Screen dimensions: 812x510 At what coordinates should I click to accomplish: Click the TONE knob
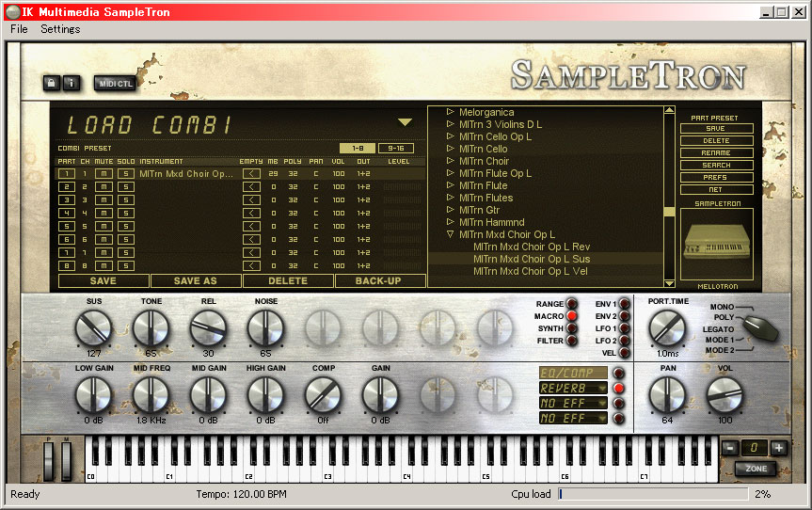pos(151,328)
